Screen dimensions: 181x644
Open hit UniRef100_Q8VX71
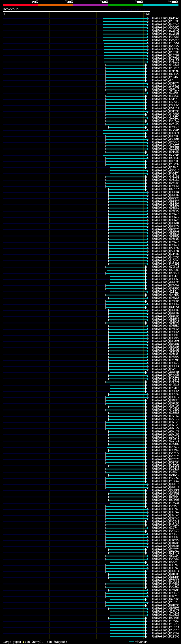click(x=166, y=133)
